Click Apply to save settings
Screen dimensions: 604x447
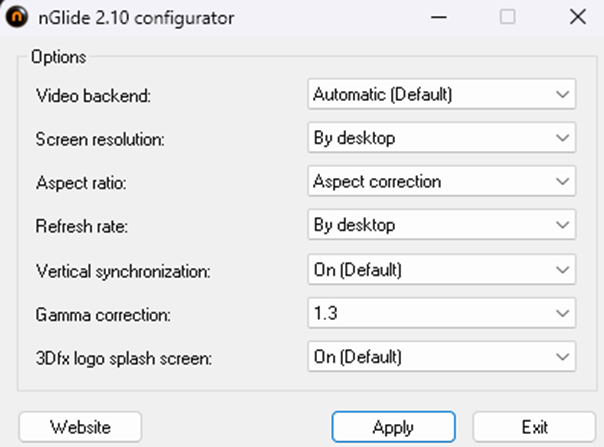coord(393,427)
